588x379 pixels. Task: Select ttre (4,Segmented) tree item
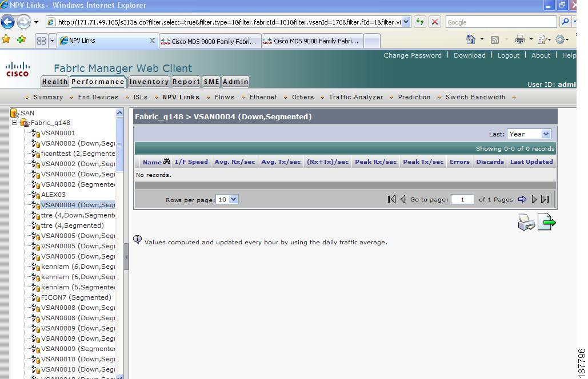(73, 225)
